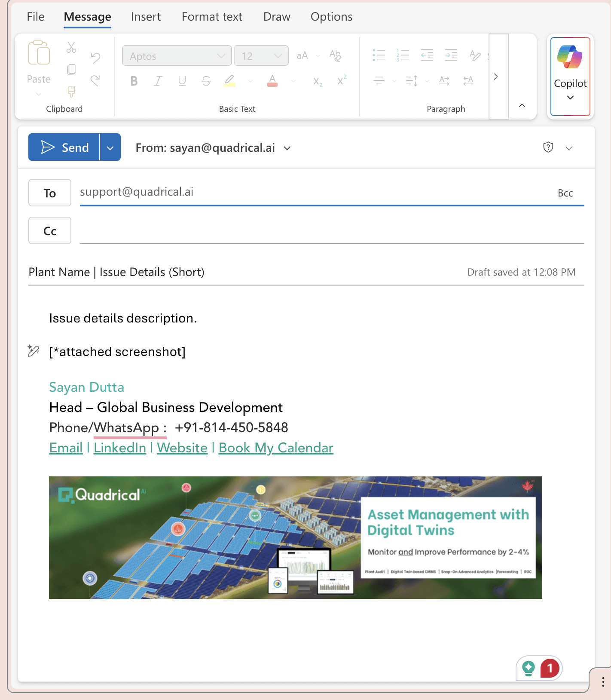Screen dimensions: 611x700
Task: Click the Paste clipboard icon
Action: 39,53
